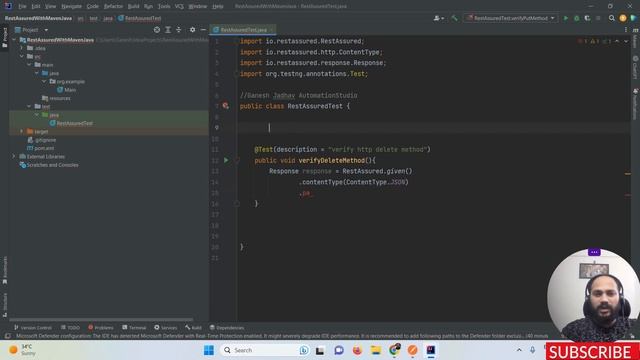Open the Build menu

pyautogui.click(x=133, y=7)
